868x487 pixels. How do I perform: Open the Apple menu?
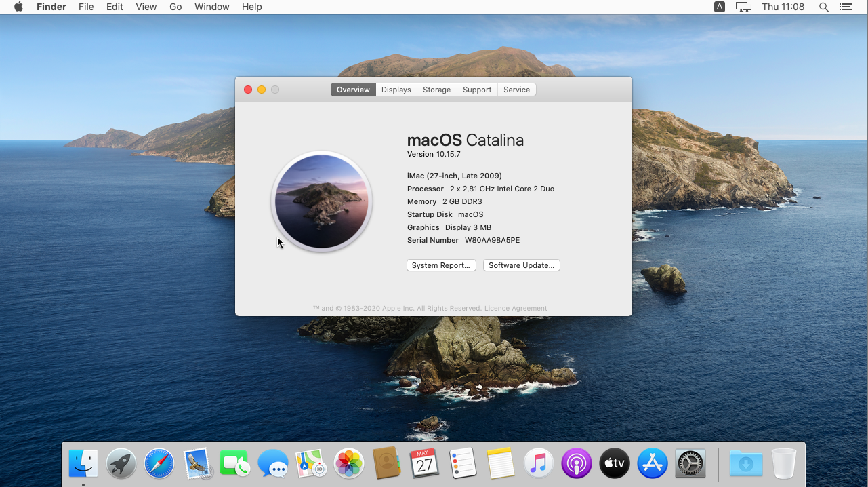[18, 7]
